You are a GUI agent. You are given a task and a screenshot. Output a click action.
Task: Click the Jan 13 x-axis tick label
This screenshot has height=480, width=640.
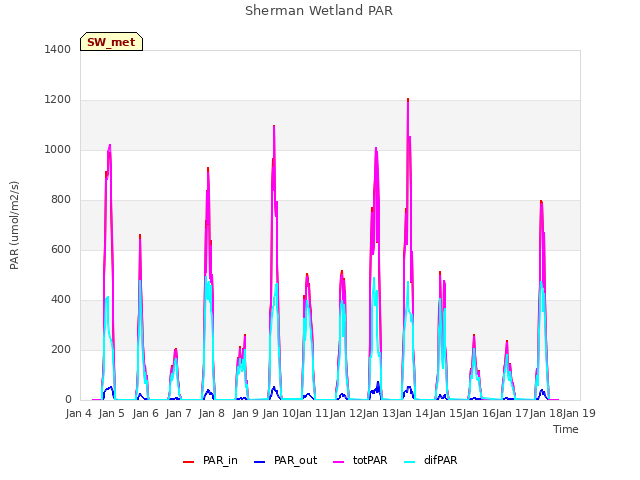(379, 413)
